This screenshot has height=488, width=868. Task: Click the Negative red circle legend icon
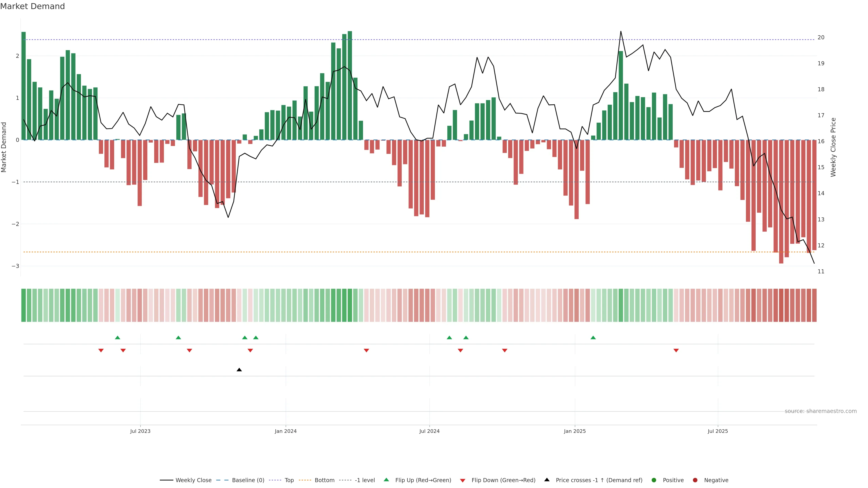click(x=695, y=480)
